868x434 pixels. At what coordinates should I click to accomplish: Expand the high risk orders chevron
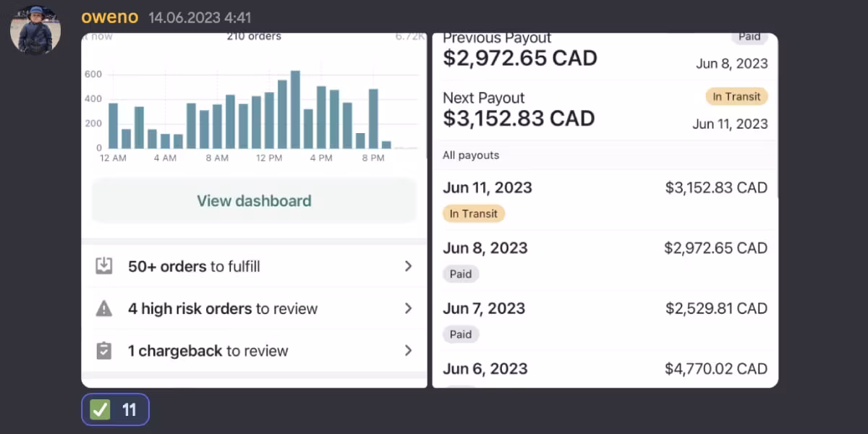[x=408, y=309]
